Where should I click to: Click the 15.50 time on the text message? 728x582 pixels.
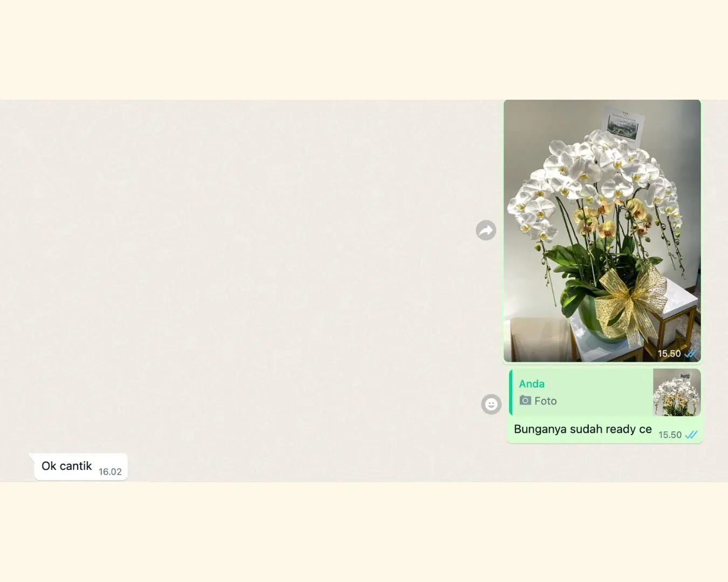(670, 435)
